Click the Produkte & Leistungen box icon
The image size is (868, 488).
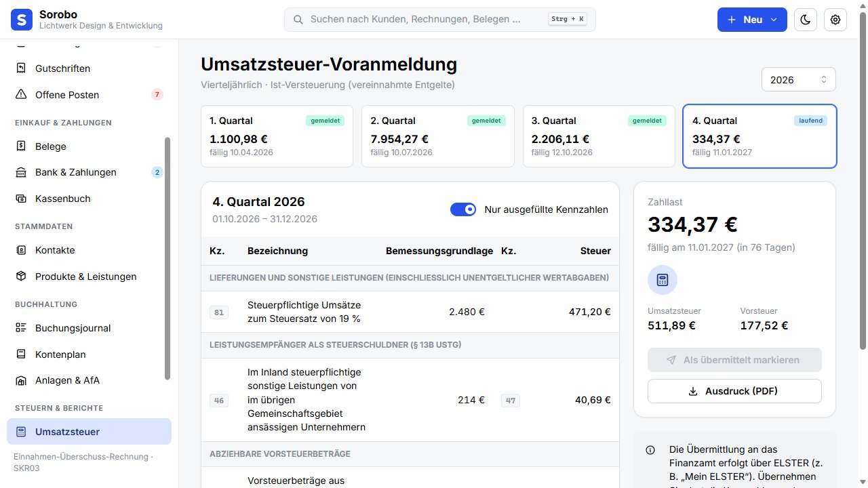tap(21, 277)
